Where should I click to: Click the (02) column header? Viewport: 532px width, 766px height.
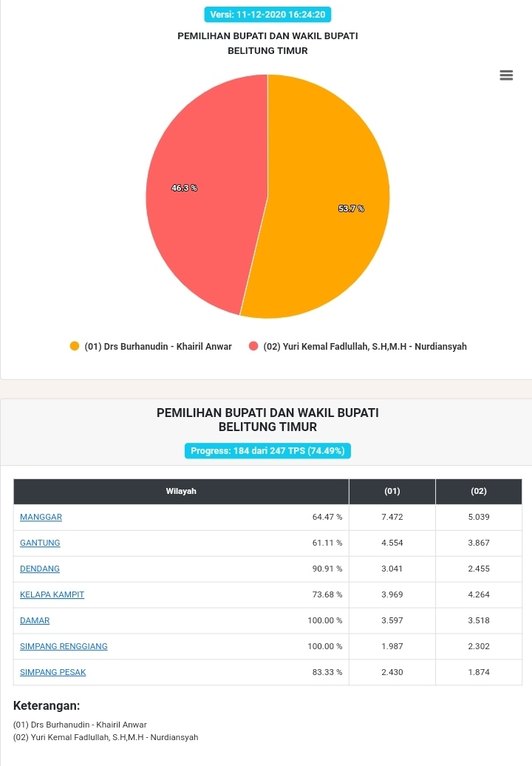479,492
